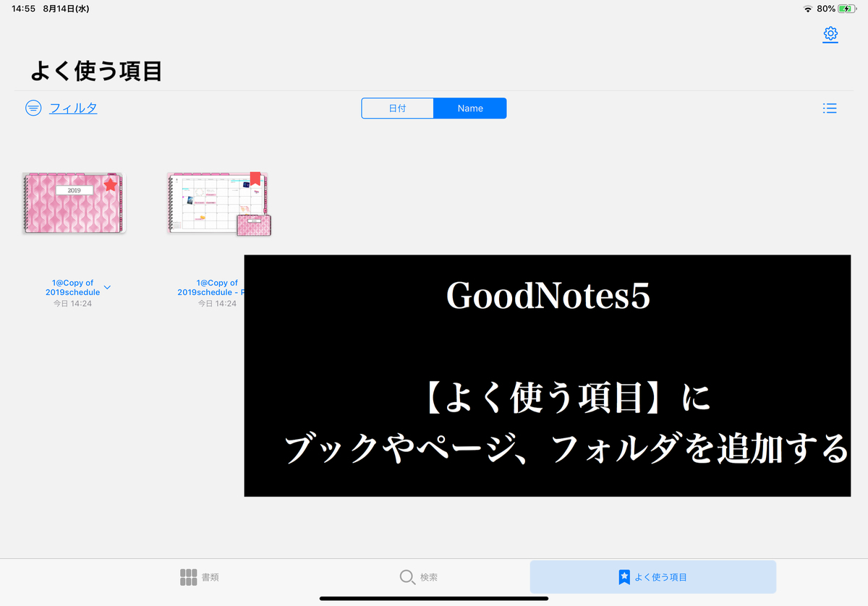868x606 pixels.
Task: Click the filter circle icon
Action: (x=33, y=108)
